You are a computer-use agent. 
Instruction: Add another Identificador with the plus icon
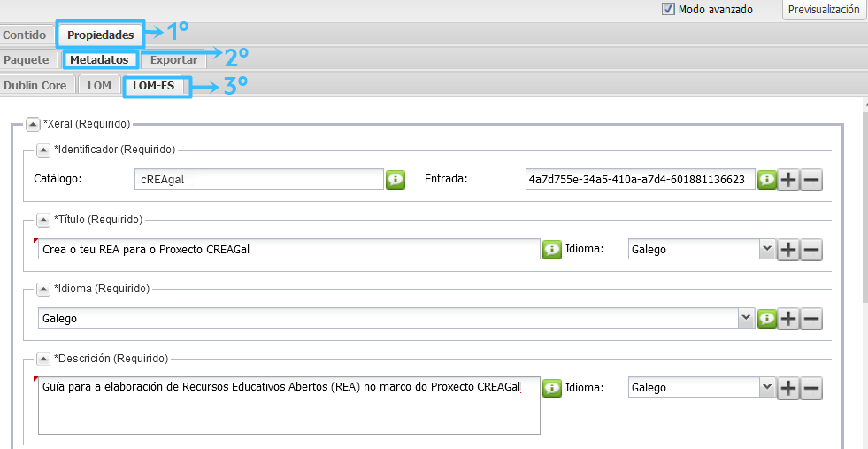(x=788, y=180)
